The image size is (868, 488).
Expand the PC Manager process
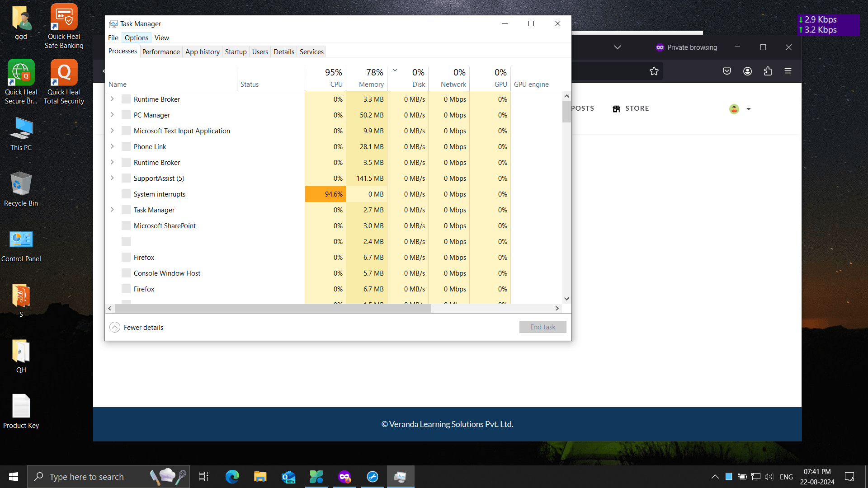coord(112,115)
